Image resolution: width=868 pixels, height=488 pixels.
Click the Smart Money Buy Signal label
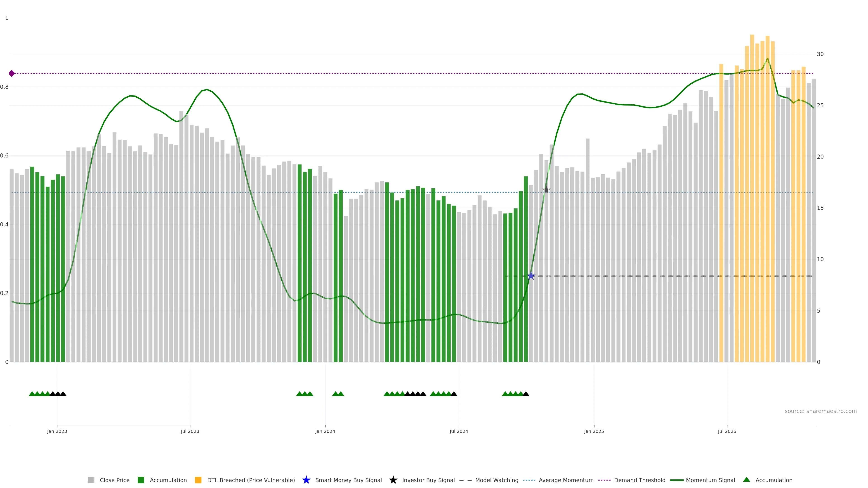point(348,480)
